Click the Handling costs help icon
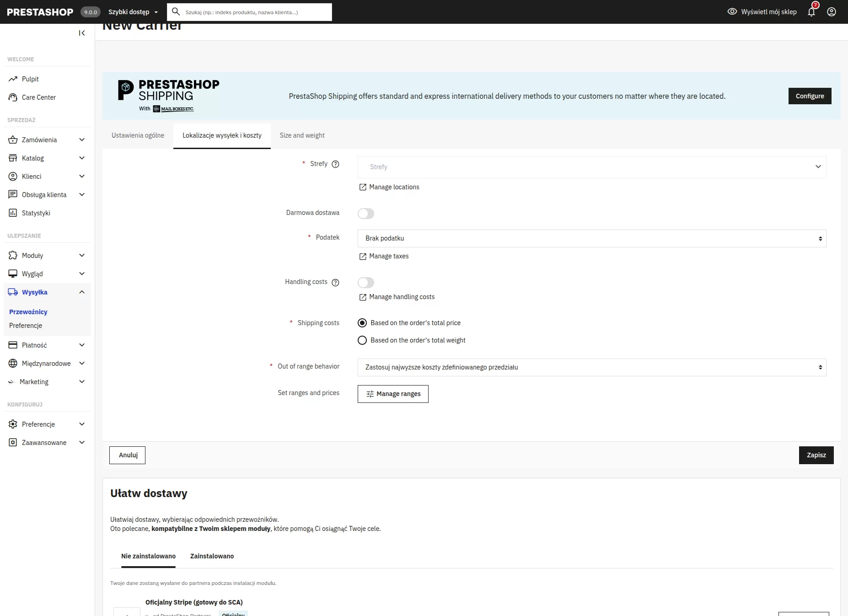The image size is (848, 616). pos(335,283)
